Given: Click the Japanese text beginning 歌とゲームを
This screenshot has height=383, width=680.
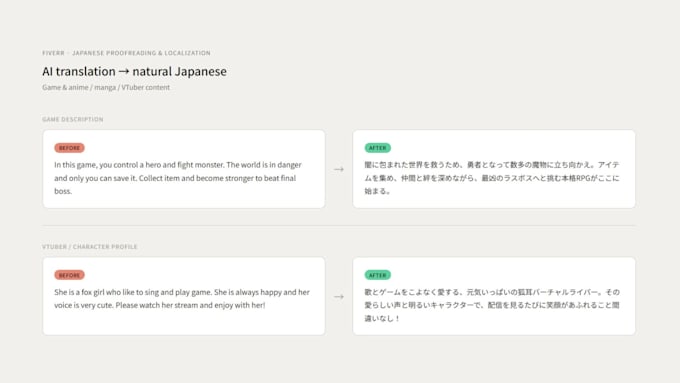Looking at the screenshot, I should pos(492,305).
